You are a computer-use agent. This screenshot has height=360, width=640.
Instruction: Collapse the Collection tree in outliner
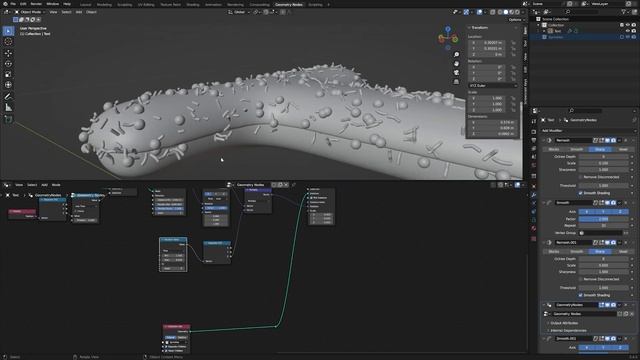click(x=539, y=25)
